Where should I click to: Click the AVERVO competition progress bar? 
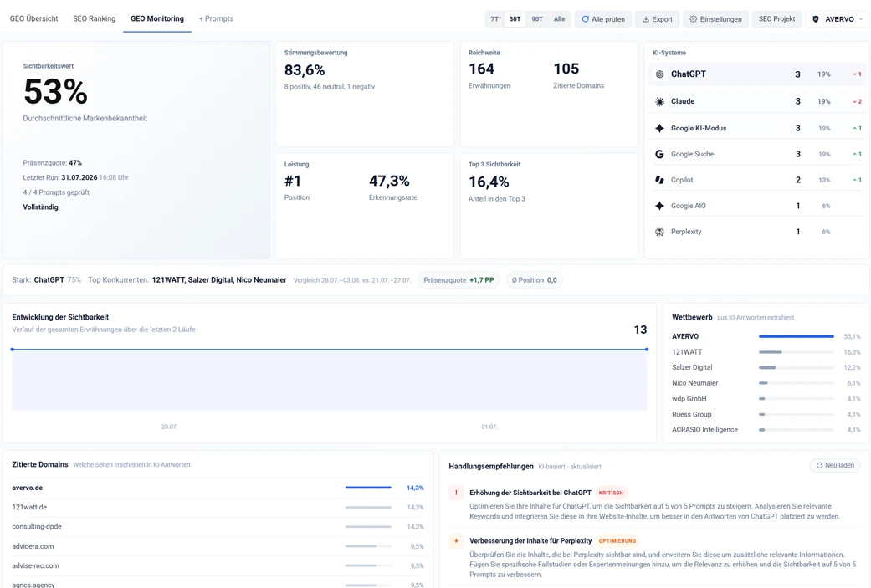797,336
